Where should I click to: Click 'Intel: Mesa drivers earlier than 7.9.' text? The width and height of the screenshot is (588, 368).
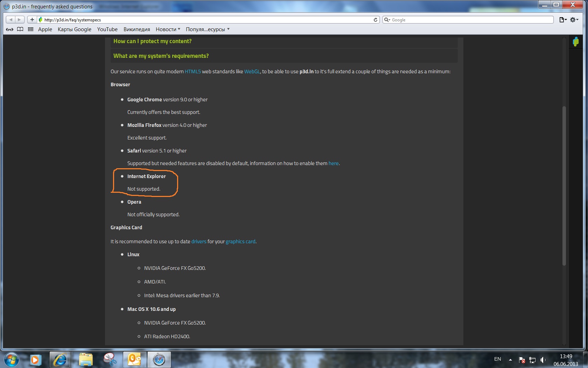tap(182, 295)
